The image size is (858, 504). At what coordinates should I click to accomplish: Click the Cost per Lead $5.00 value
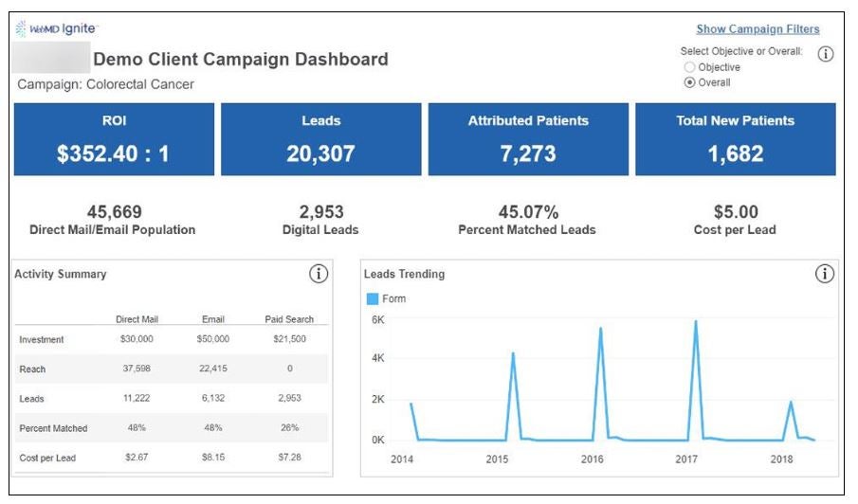(x=735, y=212)
